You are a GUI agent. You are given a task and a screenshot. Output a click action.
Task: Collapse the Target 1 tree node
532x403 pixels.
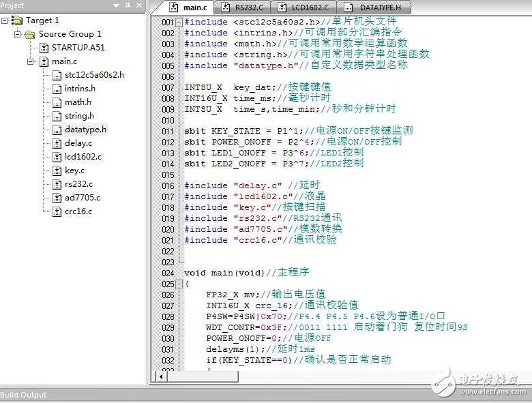(4, 20)
